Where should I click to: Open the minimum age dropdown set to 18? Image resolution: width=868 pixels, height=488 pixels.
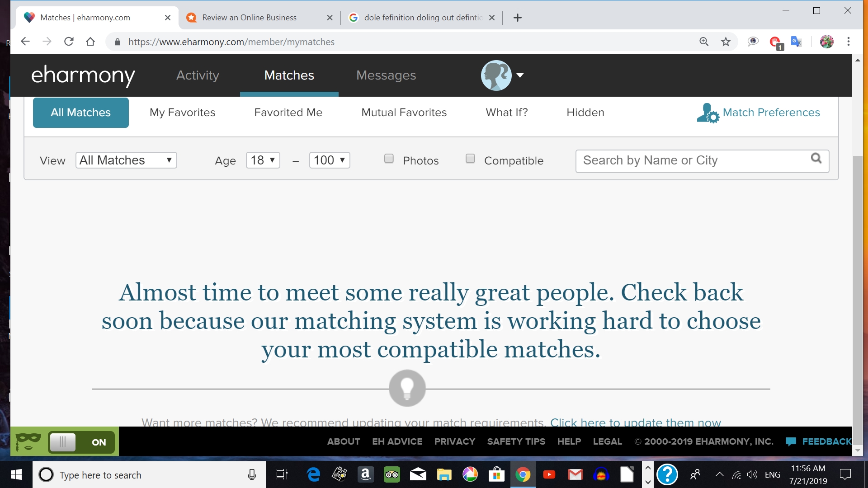[263, 160]
